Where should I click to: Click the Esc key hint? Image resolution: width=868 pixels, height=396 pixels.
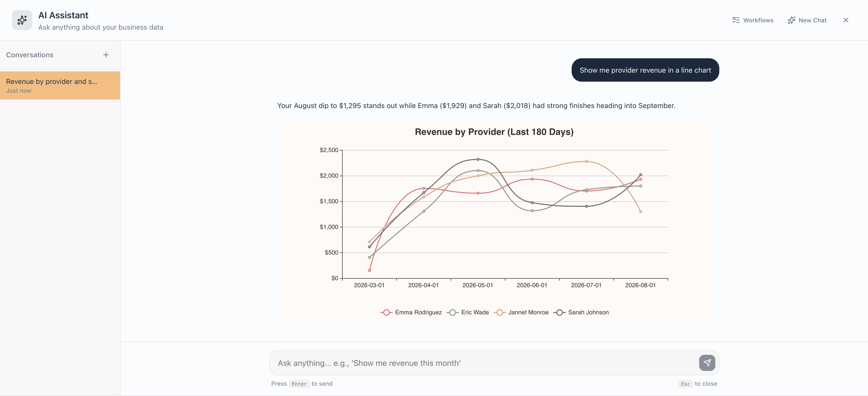coord(685,384)
